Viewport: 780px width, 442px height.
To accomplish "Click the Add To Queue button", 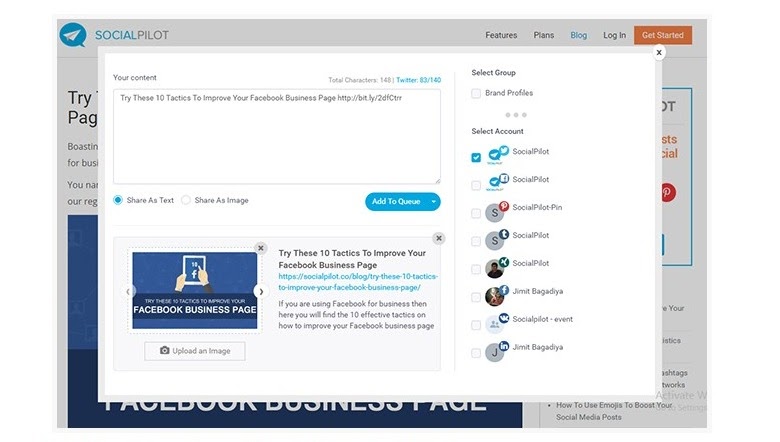I will pyautogui.click(x=396, y=201).
